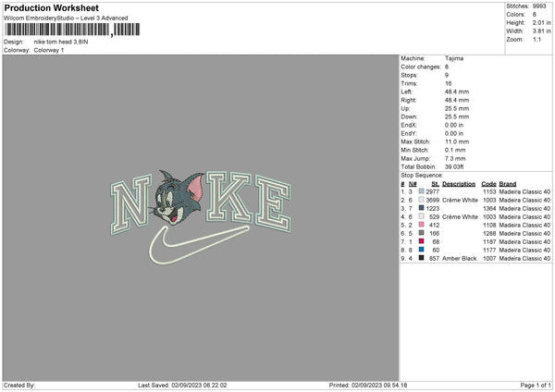The image size is (555, 392).
Task: Click thread code '1187' in row 7
Action: click(489, 241)
